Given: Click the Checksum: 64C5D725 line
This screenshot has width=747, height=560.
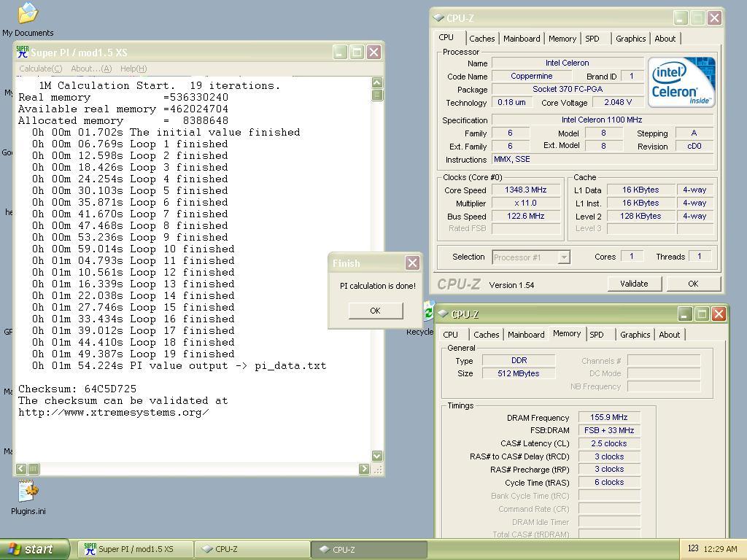Looking at the screenshot, I should tap(77, 389).
